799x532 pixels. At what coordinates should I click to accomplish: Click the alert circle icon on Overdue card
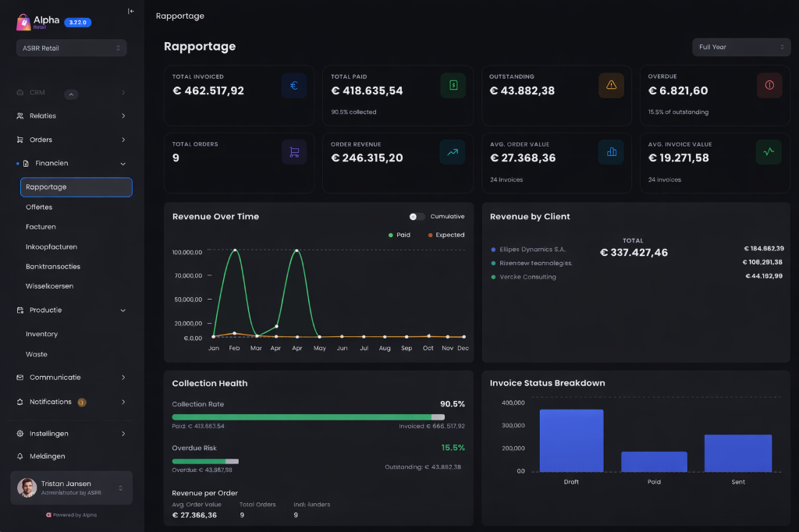tap(769, 85)
